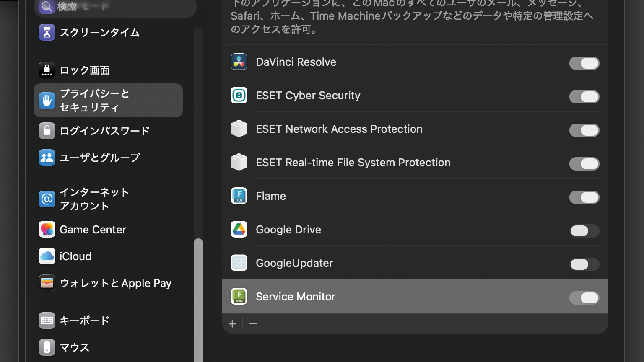Click the Google Drive icon
The width and height of the screenshot is (644, 362).
pos(239,230)
